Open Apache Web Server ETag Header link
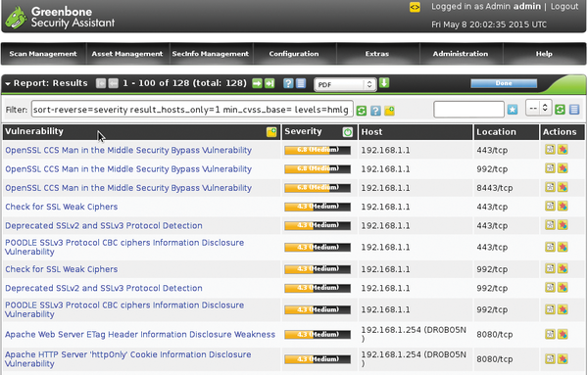Screen dimensions: 588x375 140,334
